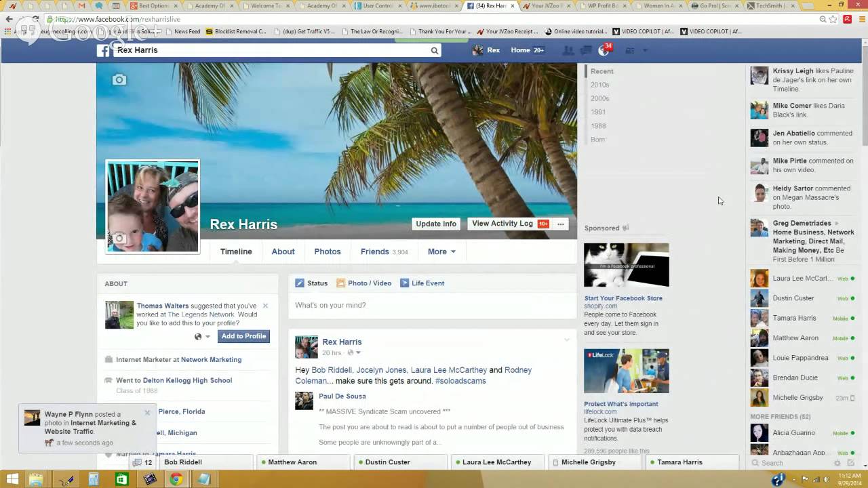Click the What's on your mind field
This screenshot has height=488, width=868.
pos(433,306)
